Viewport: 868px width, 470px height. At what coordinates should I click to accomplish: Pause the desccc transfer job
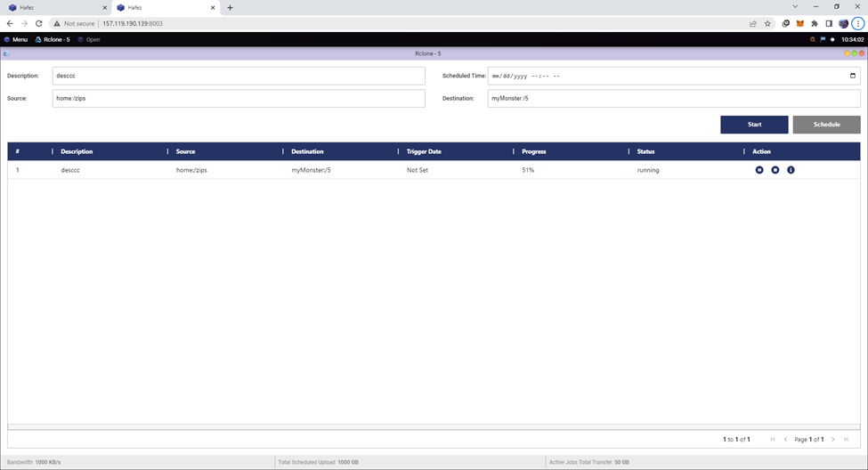(759, 170)
